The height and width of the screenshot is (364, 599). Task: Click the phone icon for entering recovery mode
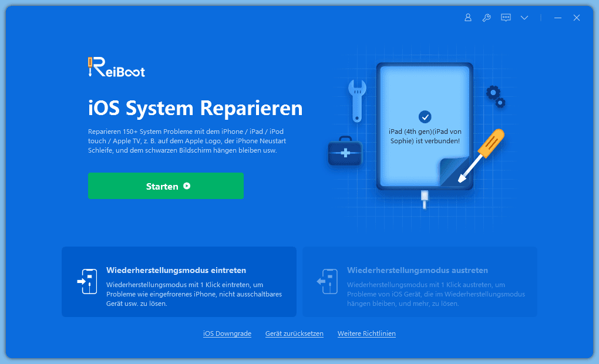point(87,282)
